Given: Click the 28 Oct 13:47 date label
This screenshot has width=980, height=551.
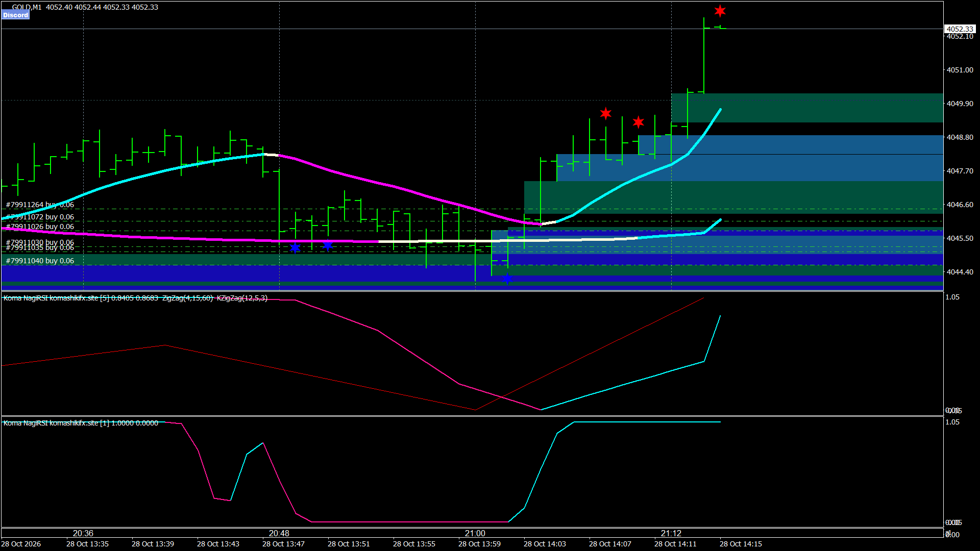Looking at the screenshot, I should point(283,544).
